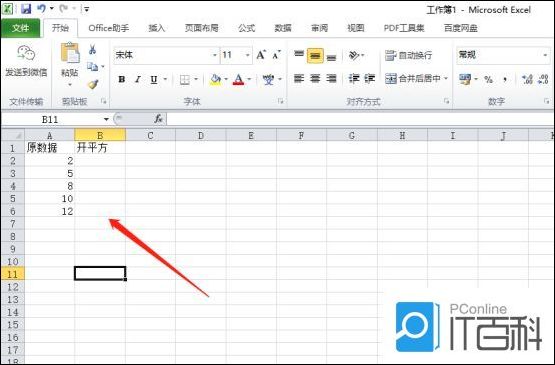
Task: Toggle Bottom Align
Action: pyautogui.click(x=331, y=57)
